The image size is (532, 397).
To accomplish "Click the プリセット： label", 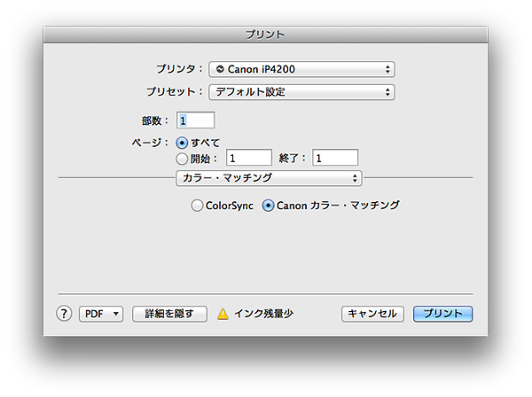I will (x=175, y=91).
